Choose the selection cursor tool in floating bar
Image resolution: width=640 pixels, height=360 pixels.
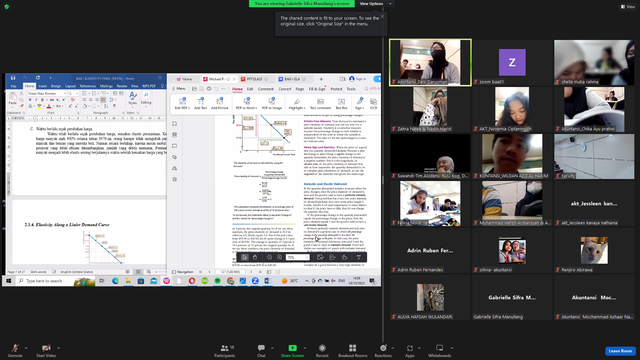(244, 257)
